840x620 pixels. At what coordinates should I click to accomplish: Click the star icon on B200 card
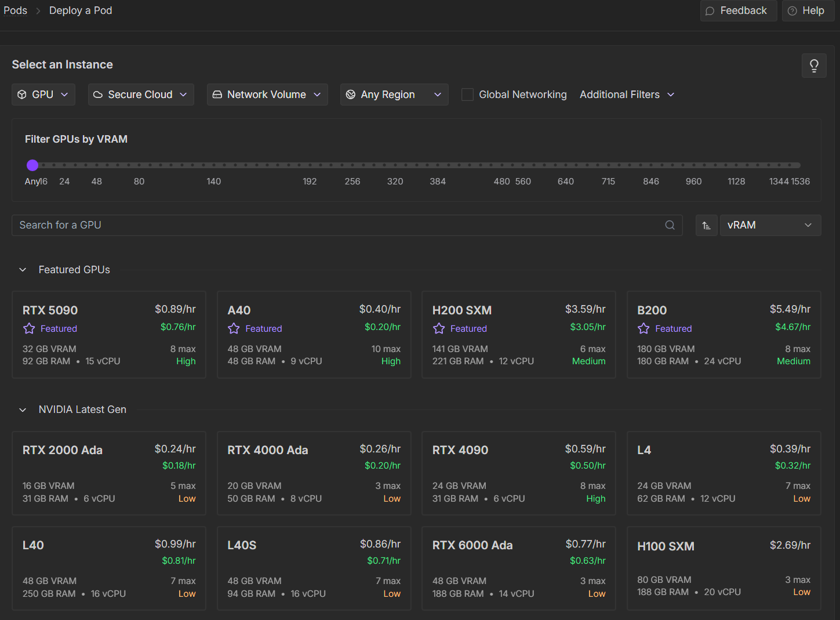coord(643,329)
